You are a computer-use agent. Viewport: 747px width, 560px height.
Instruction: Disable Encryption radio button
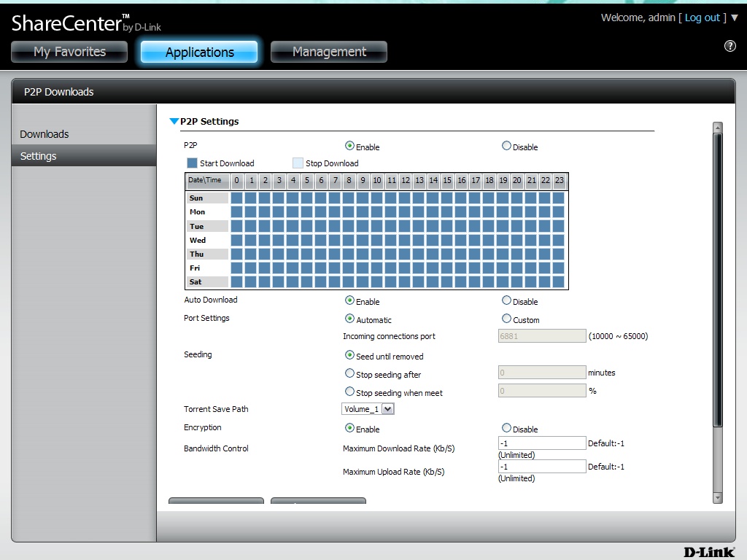[x=506, y=428]
